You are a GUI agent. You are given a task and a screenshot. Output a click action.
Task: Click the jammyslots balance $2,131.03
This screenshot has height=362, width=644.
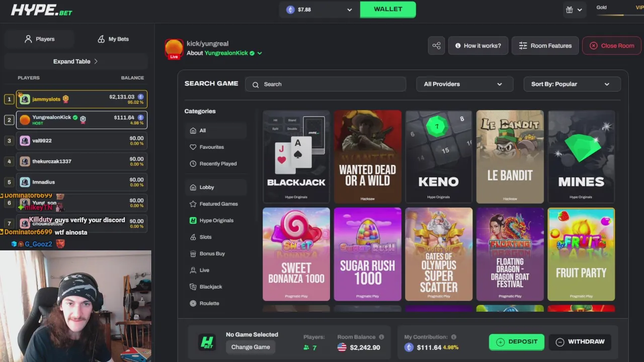pos(122,97)
